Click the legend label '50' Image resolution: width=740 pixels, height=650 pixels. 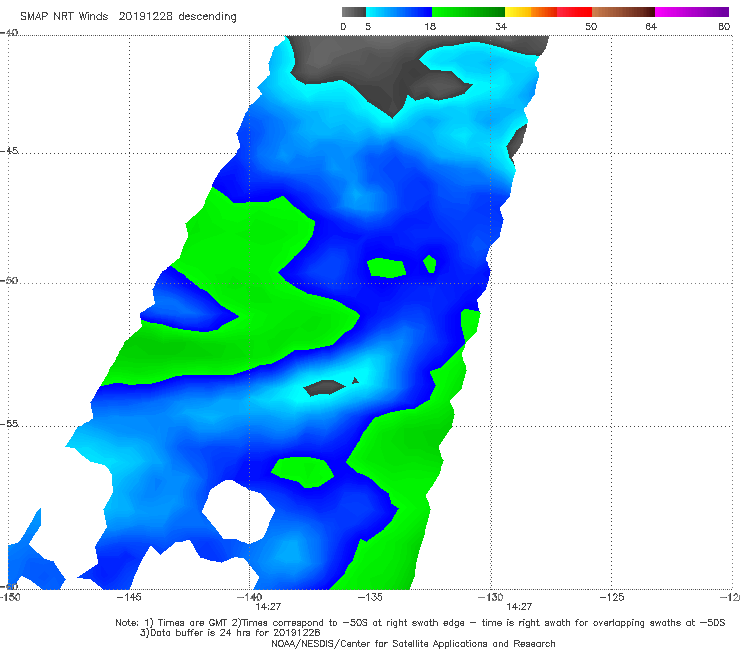click(591, 27)
